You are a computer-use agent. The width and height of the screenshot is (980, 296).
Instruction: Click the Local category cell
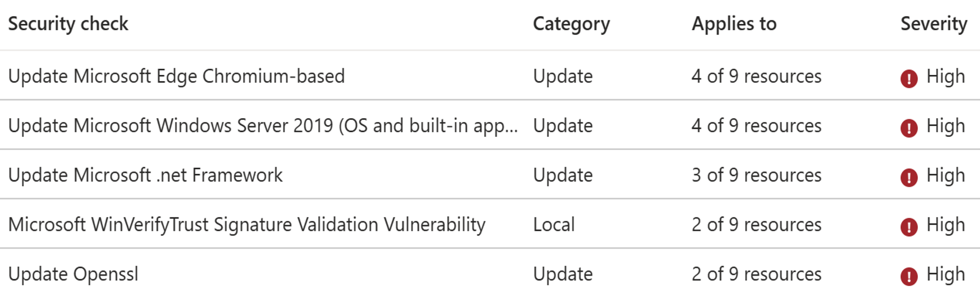[554, 224]
